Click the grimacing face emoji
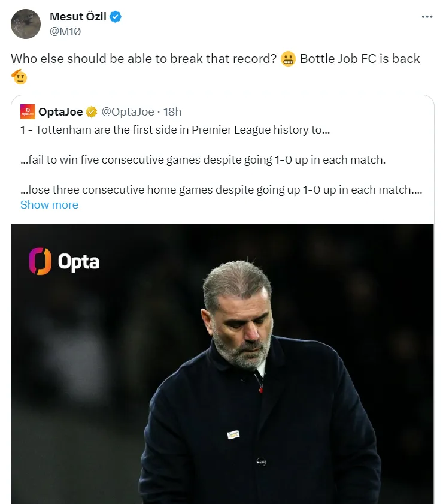This screenshot has width=446, height=504. (x=288, y=59)
